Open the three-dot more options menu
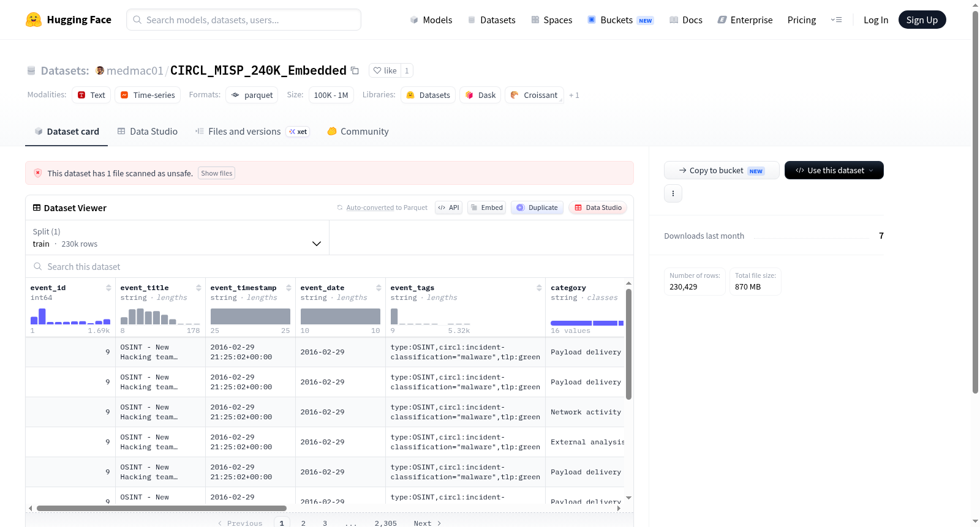This screenshot has width=980, height=527. 673,193
